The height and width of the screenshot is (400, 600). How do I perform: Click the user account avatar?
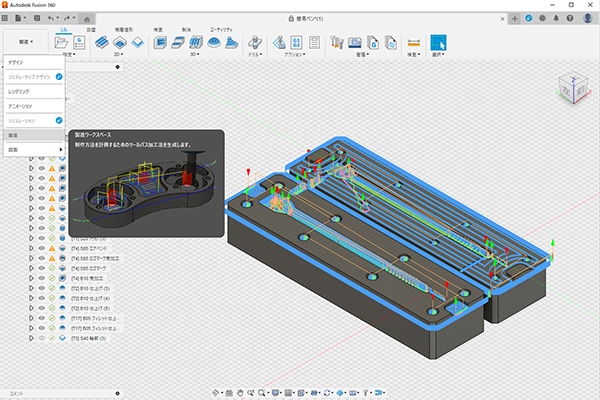(x=590, y=18)
